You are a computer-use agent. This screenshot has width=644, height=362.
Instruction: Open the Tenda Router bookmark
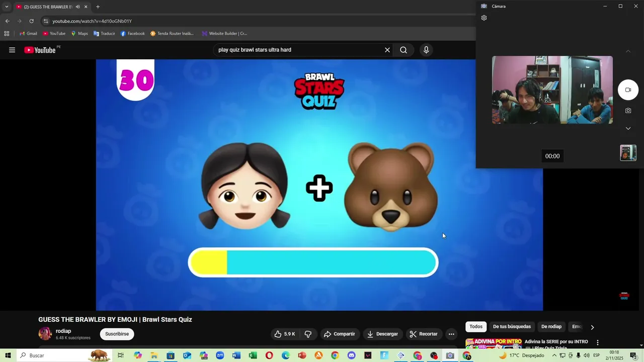(172, 34)
